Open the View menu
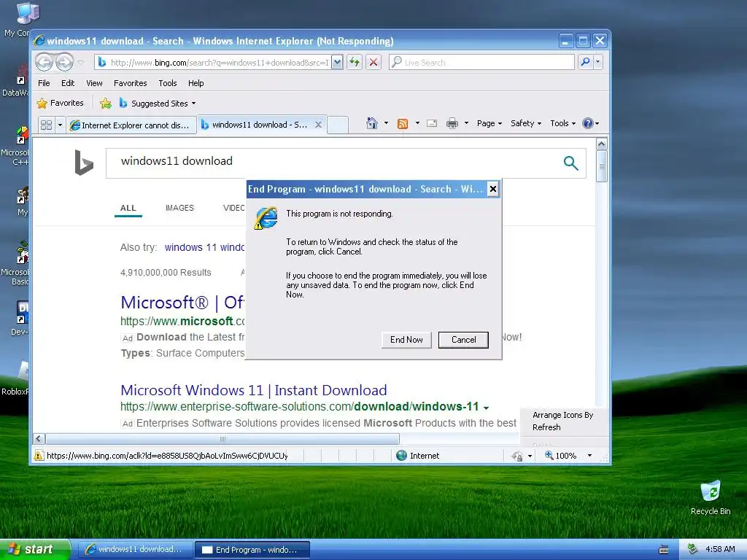The image size is (747, 560). (x=94, y=83)
